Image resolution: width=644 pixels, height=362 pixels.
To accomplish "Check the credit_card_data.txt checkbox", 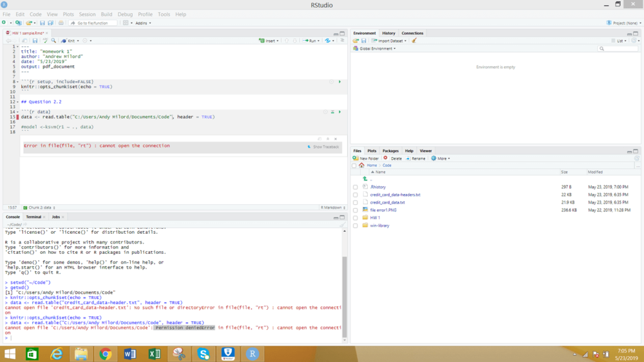I will pyautogui.click(x=356, y=203).
